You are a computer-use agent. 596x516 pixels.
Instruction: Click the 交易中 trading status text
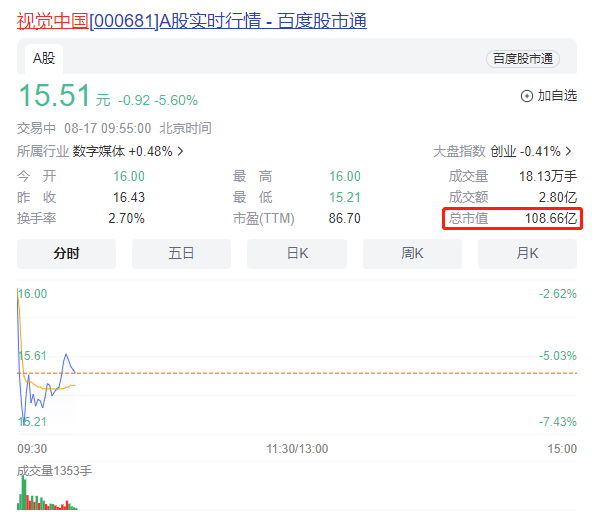point(36,128)
